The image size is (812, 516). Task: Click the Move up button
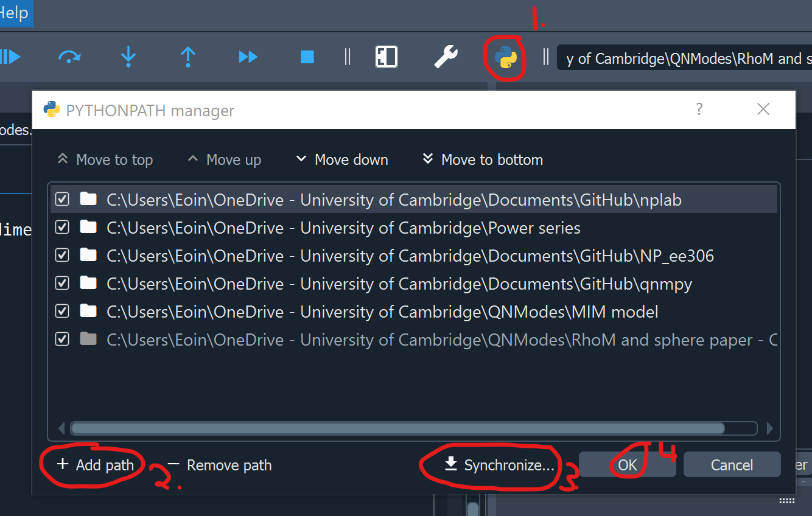[x=225, y=160]
